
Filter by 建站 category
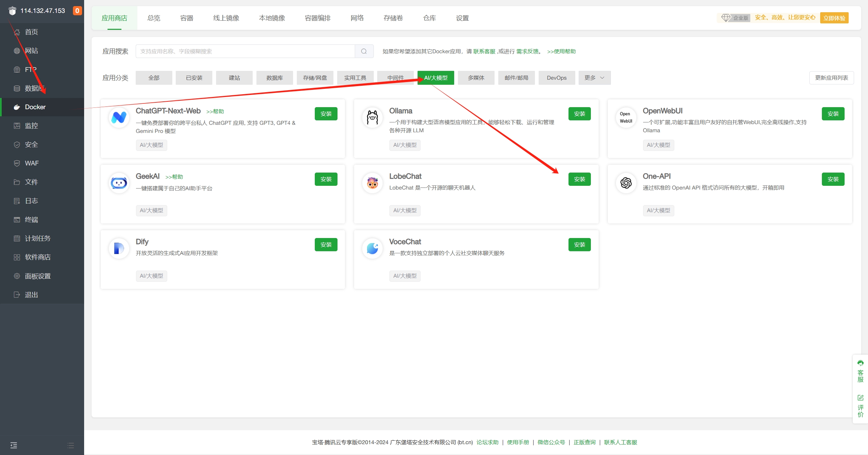234,78
